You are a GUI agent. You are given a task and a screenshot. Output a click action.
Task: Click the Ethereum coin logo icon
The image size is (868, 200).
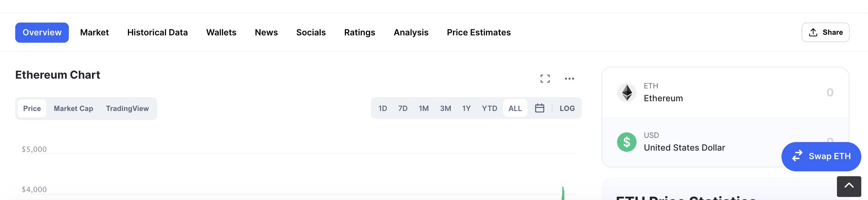(627, 92)
